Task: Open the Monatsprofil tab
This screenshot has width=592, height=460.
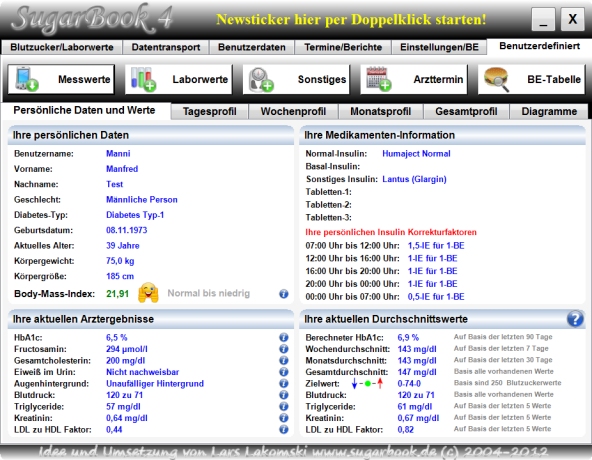Action: pyautogui.click(x=381, y=111)
